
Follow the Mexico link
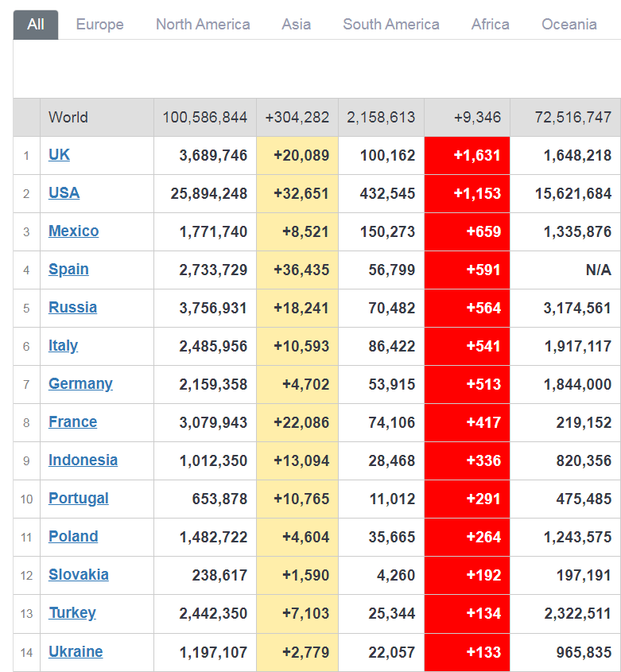(73, 231)
